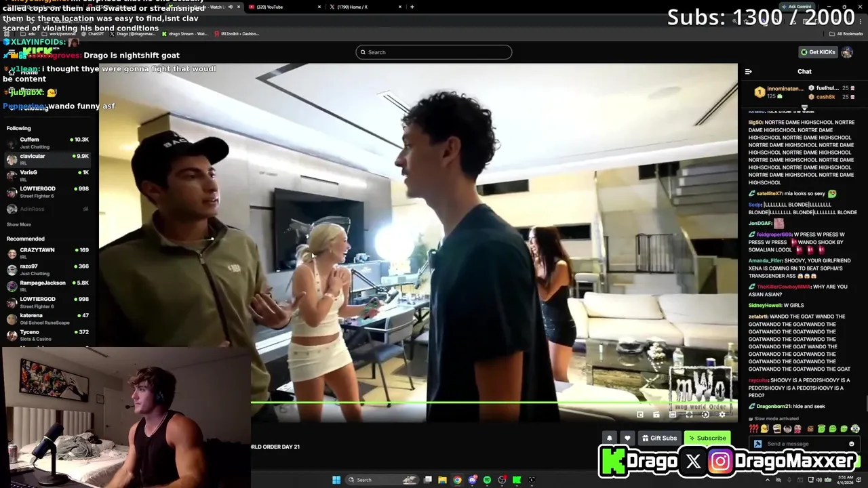Viewport: 868px width, 488px height.
Task: Select the red question marks emote
Action: click(753, 428)
